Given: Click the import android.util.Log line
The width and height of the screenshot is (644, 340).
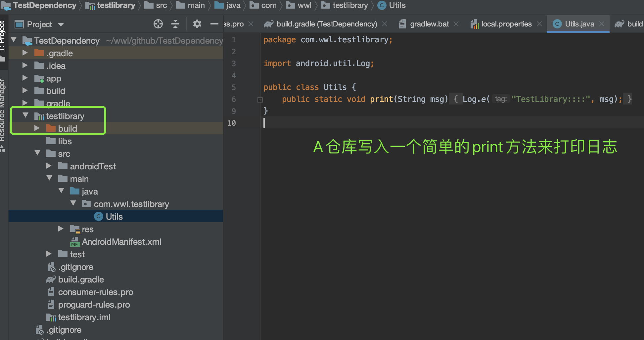Looking at the screenshot, I should 318,64.
